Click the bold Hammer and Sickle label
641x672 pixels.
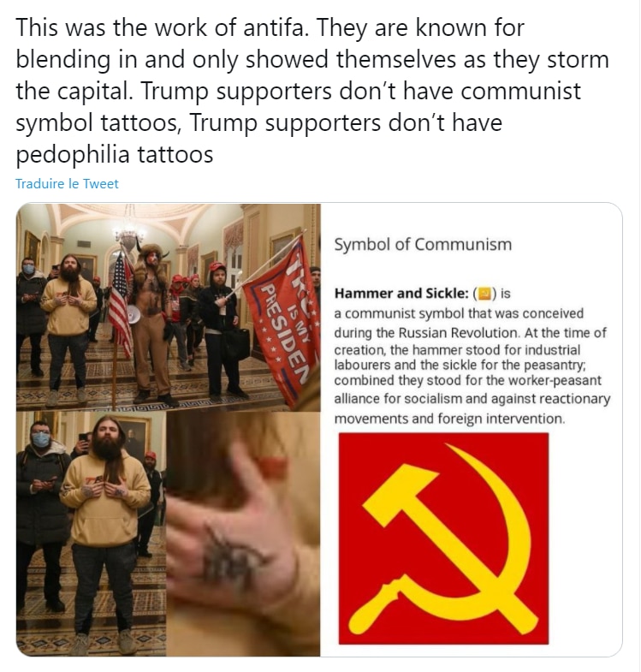coord(401,293)
